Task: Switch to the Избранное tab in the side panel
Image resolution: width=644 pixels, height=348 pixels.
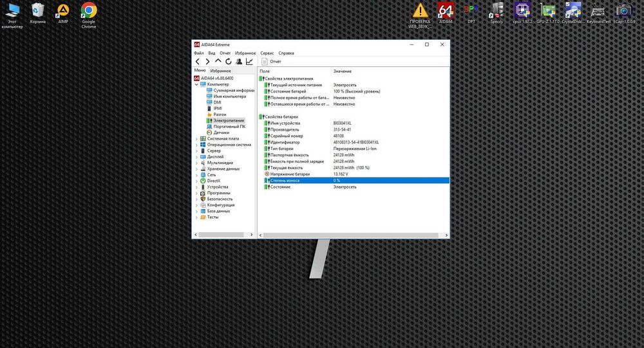Action: pyautogui.click(x=220, y=71)
